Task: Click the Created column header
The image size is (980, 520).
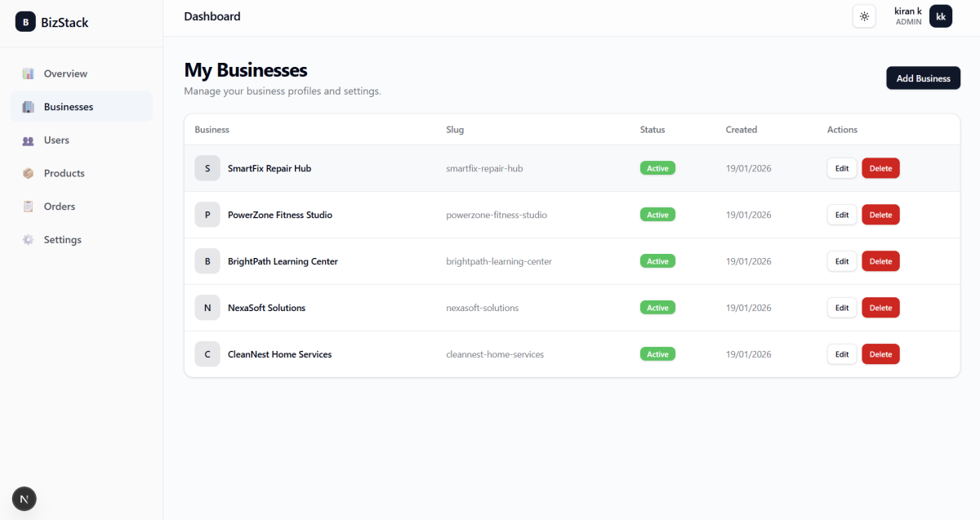Action: [x=742, y=130]
